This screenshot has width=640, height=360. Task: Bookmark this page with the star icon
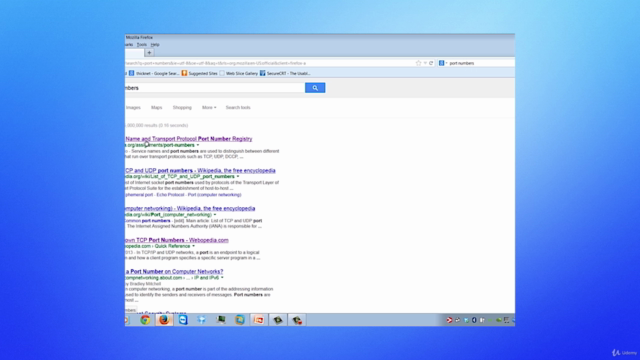click(x=418, y=63)
